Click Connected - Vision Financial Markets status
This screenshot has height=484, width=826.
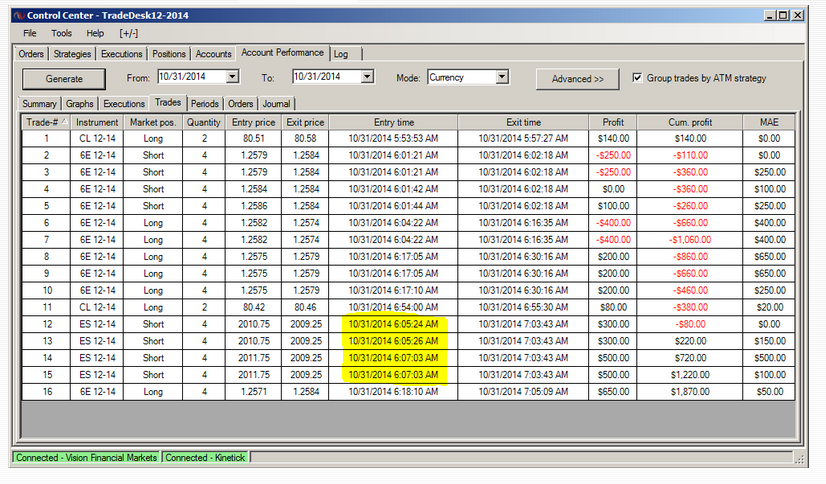86,458
